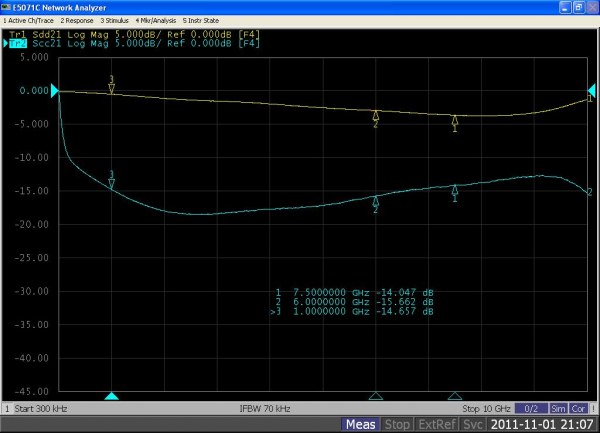600x433 pixels.
Task: Click the 0/2 sweep progress indicator
Action: (x=531, y=409)
